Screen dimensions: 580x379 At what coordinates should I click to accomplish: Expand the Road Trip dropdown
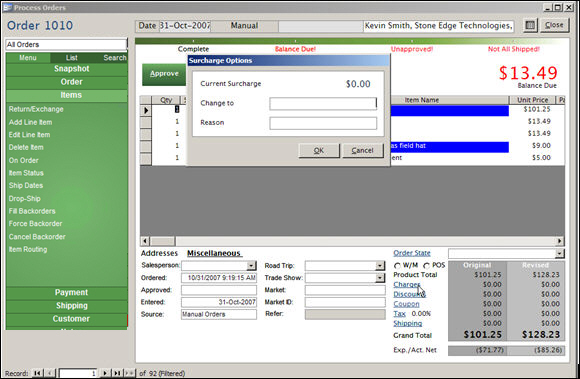[x=380, y=265]
